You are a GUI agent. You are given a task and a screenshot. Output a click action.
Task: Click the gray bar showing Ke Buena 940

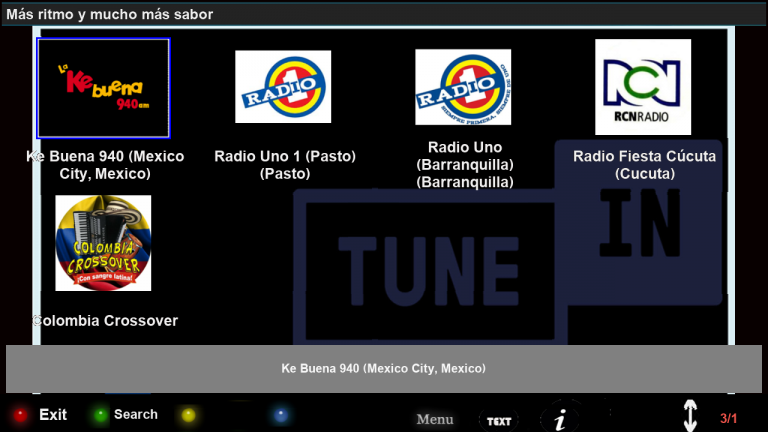(x=384, y=369)
